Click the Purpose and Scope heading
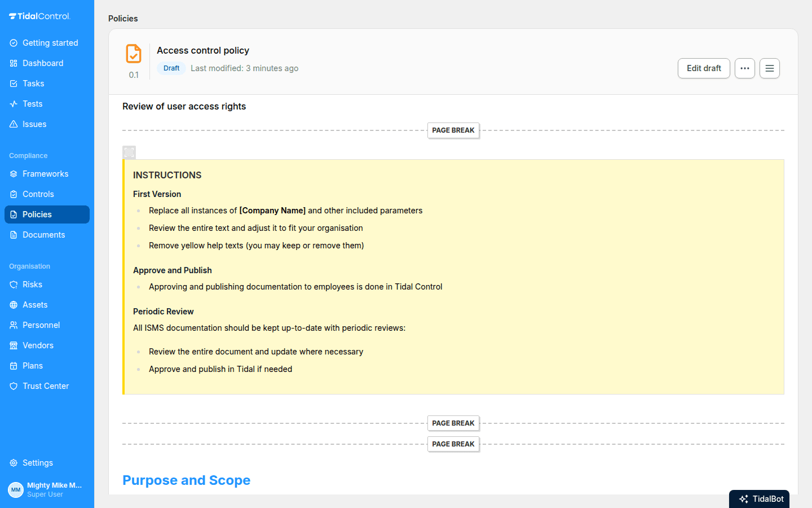Screen dimensions: 812x508 tap(187, 480)
